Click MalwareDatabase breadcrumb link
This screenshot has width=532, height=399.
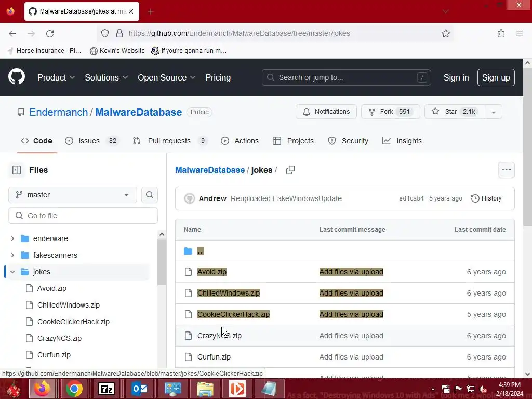coord(210,170)
